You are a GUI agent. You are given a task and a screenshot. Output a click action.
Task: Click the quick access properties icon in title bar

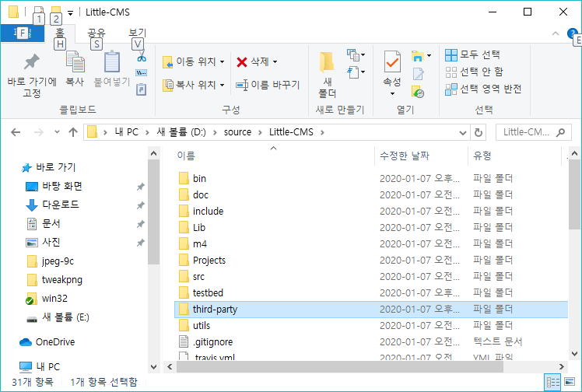pyautogui.click(x=39, y=12)
